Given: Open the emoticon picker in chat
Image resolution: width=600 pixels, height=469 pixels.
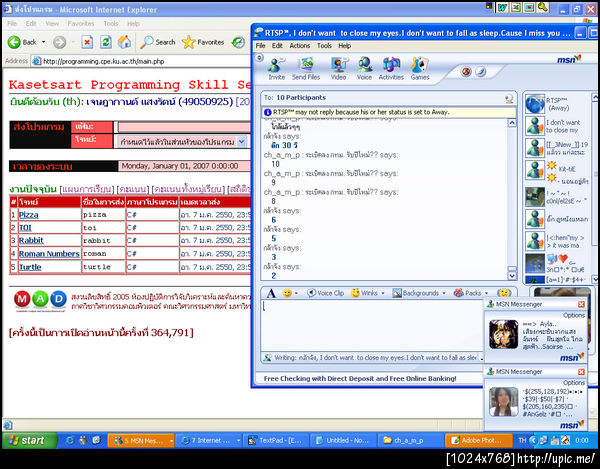Looking at the screenshot, I should click(x=287, y=293).
